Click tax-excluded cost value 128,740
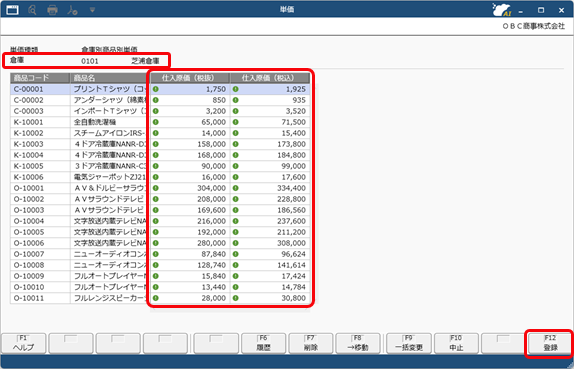 click(212, 265)
